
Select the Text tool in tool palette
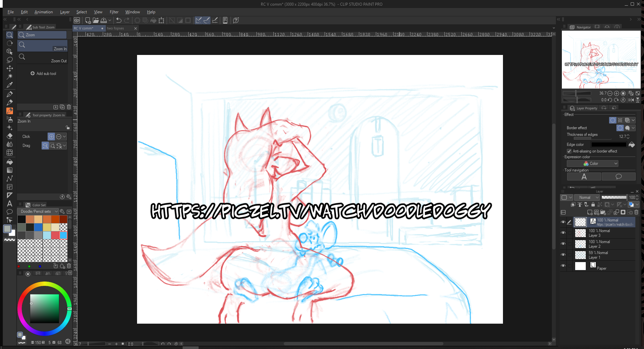pos(10,203)
